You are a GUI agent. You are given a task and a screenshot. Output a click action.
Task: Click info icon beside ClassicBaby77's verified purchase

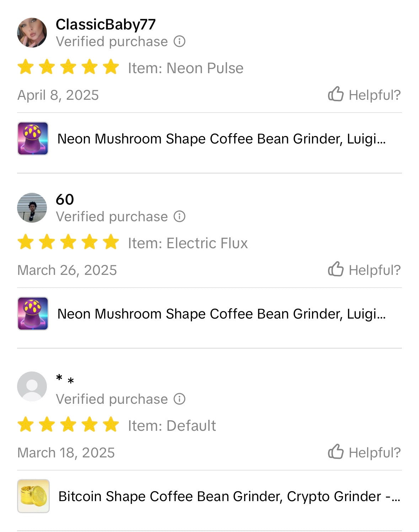[x=179, y=42]
